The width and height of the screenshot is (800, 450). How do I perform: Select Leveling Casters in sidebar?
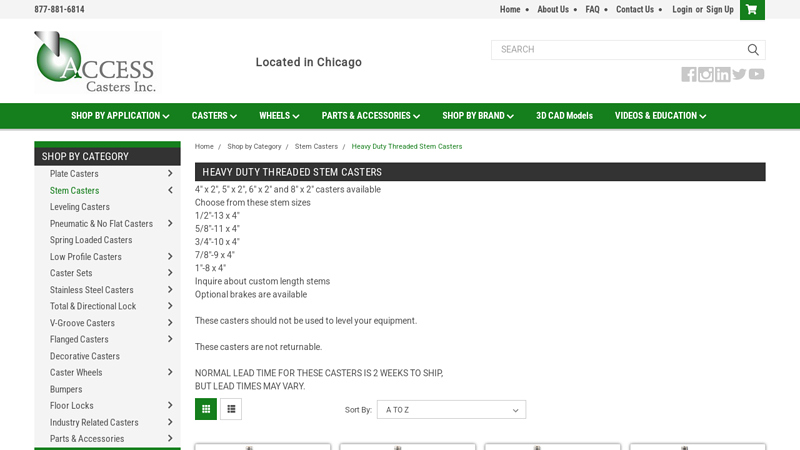(x=80, y=207)
